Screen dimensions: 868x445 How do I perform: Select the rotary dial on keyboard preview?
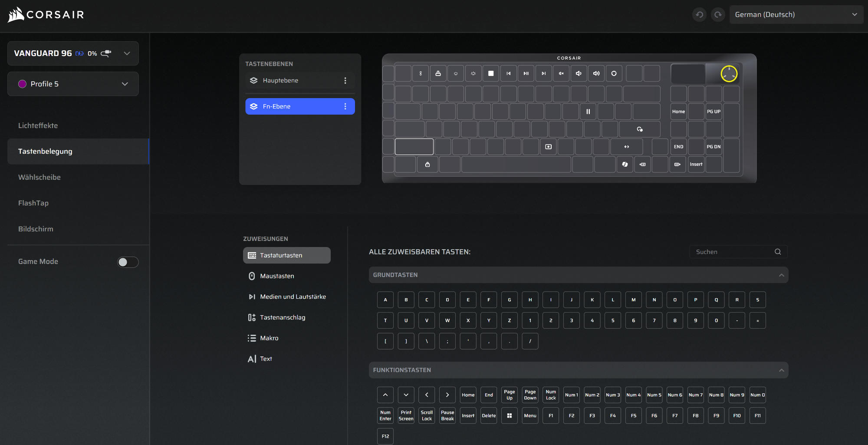tap(729, 74)
